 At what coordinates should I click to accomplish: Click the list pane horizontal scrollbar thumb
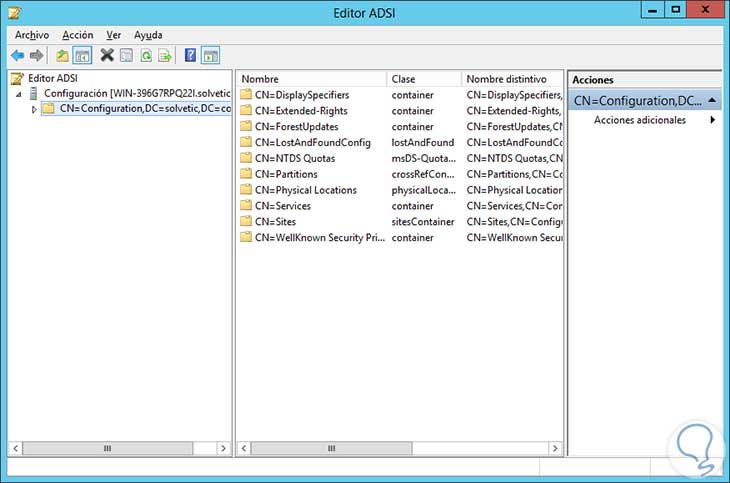click(331, 449)
